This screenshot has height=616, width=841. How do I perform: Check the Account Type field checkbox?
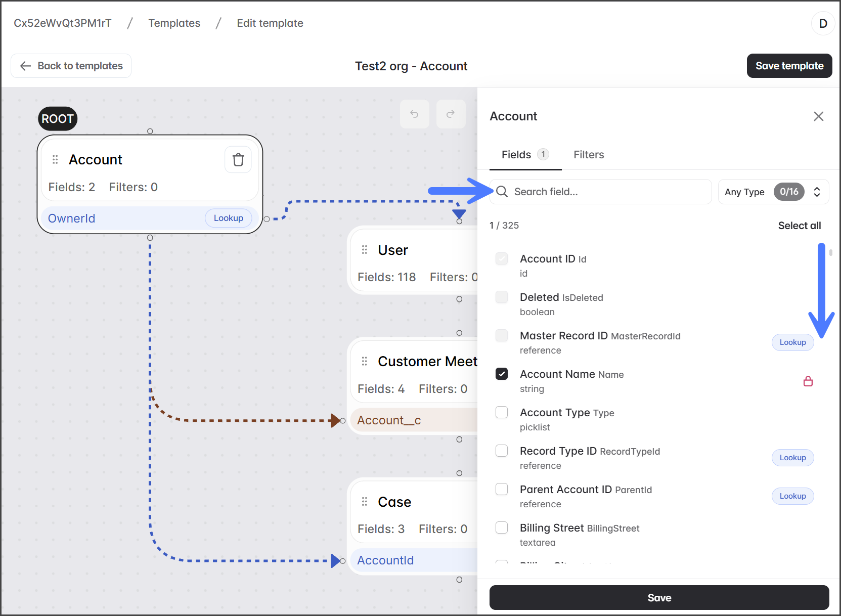(502, 413)
